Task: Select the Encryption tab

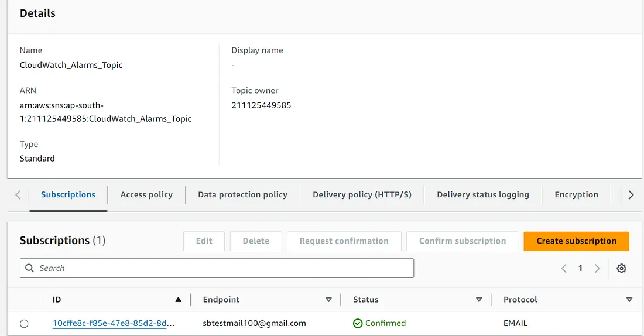Action: (576, 194)
